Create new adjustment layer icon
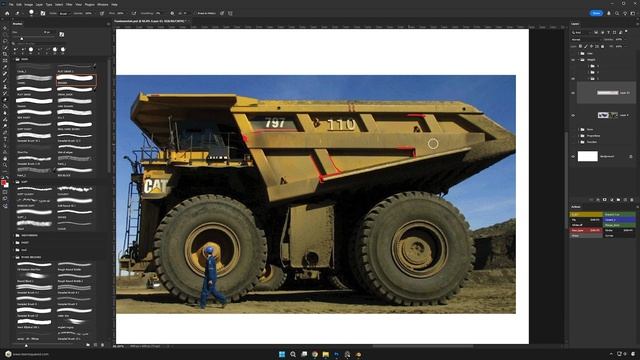Image resolution: width=640 pixels, height=360 pixels. 611,200
